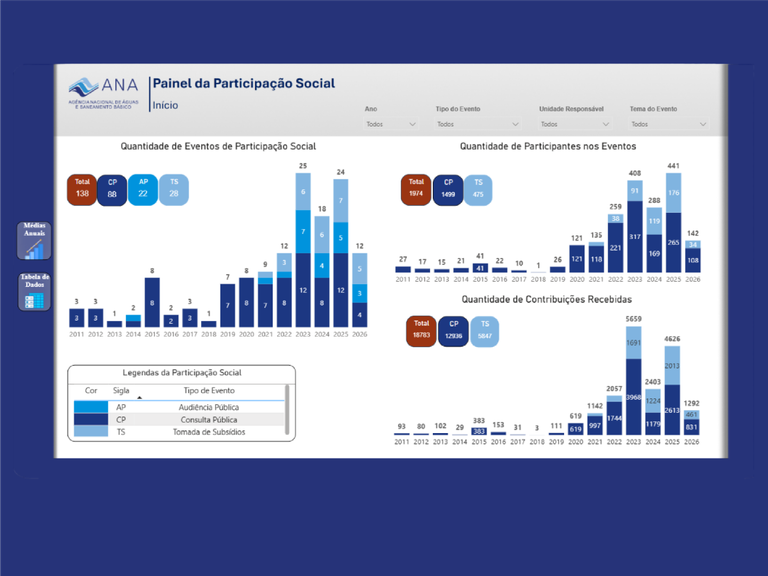The height and width of the screenshot is (576, 768).
Task: Select the TS pale-blue color swatch
Action: [x=91, y=432]
